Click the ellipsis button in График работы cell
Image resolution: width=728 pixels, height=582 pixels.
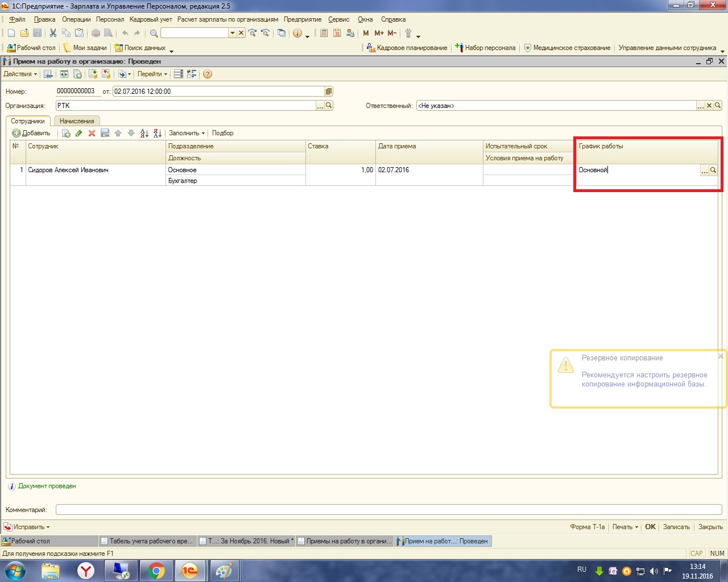click(705, 170)
